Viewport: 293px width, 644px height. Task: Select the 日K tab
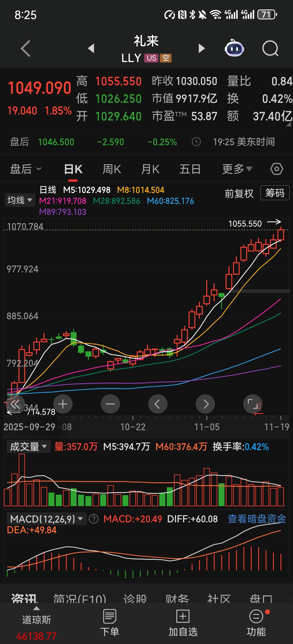73,170
